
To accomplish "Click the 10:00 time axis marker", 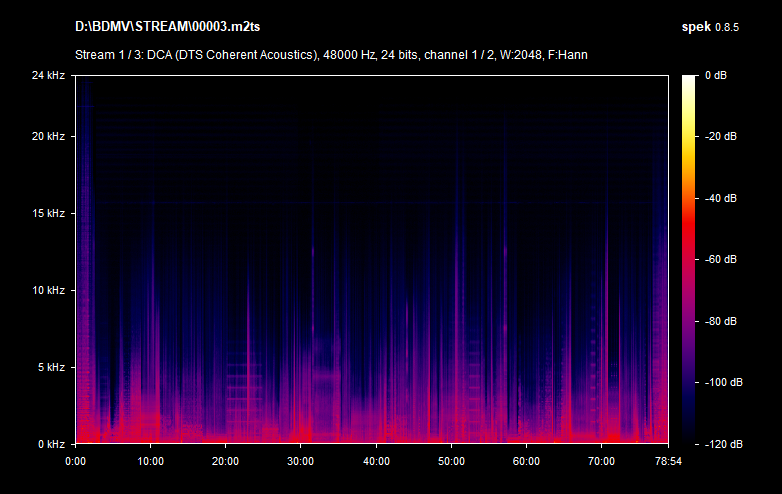I will [150, 461].
